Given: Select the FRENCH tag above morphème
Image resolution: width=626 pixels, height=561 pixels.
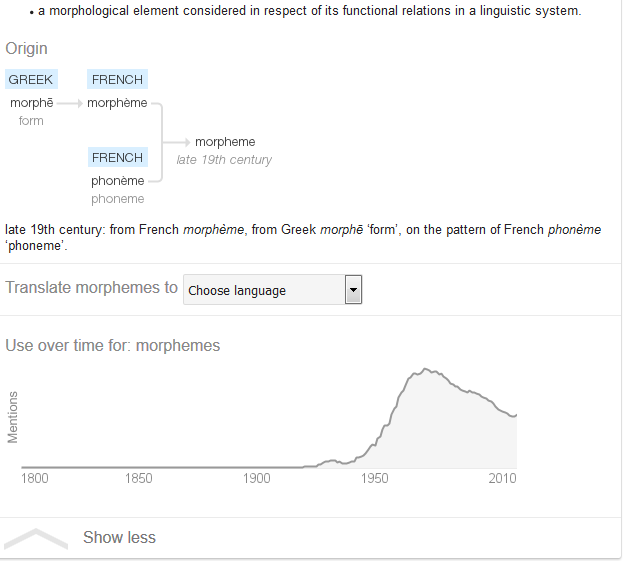Looking at the screenshot, I should [x=117, y=80].
